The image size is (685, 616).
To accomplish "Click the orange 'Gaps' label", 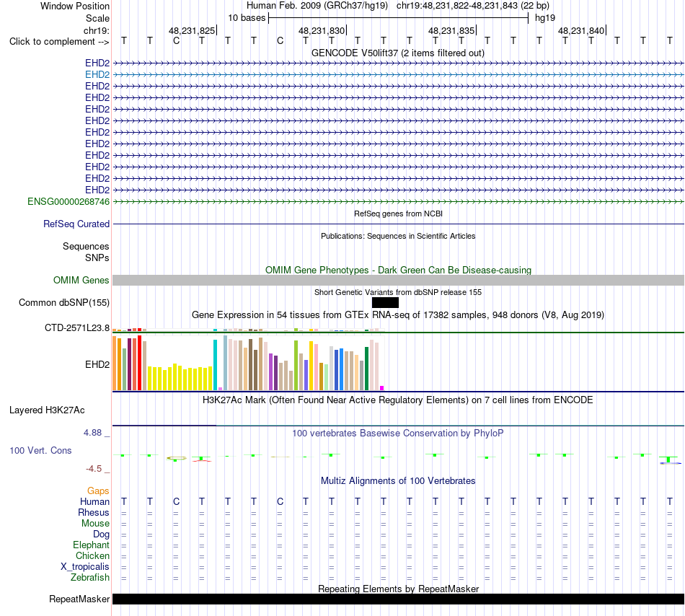I will (x=98, y=491).
